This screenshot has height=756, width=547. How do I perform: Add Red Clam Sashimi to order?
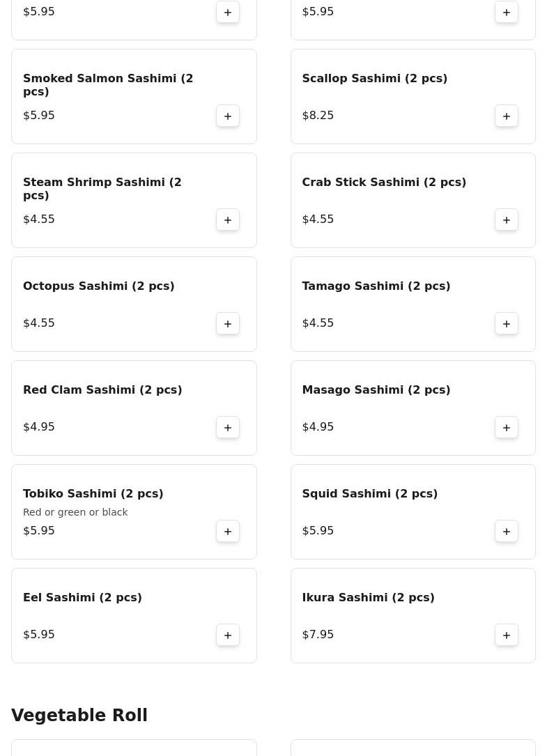228,427
